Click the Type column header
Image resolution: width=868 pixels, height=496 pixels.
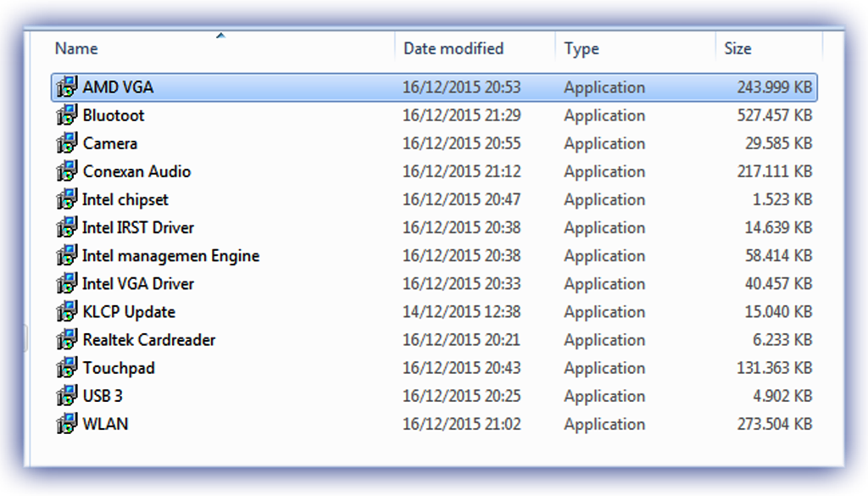[581, 48]
